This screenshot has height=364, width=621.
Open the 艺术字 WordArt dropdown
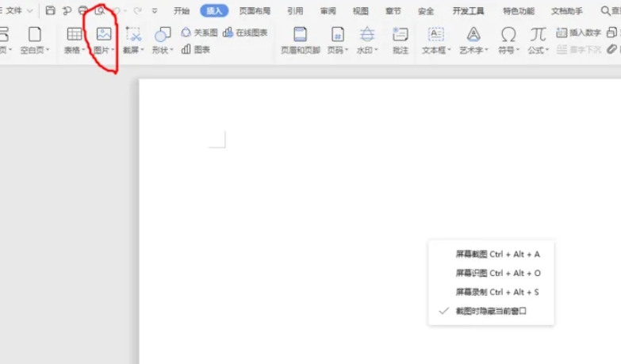point(473,49)
